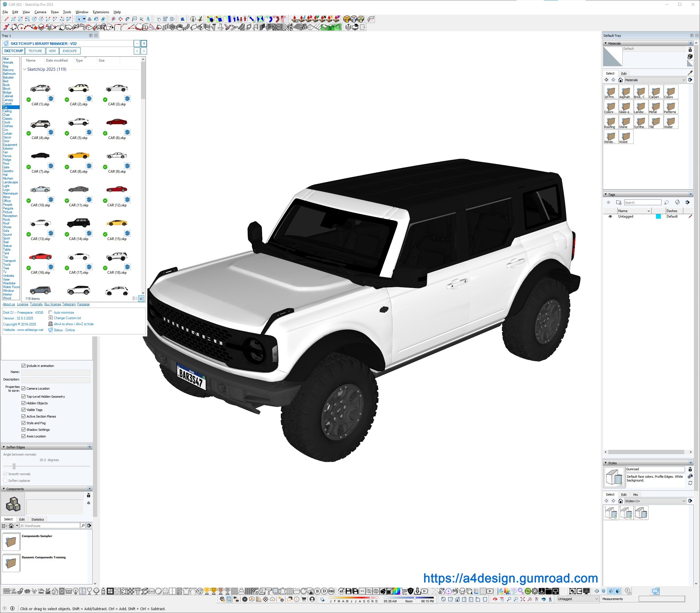Image resolution: width=700 pixels, height=613 pixels.
Task: Open the Extensions menu
Action: [x=101, y=12]
